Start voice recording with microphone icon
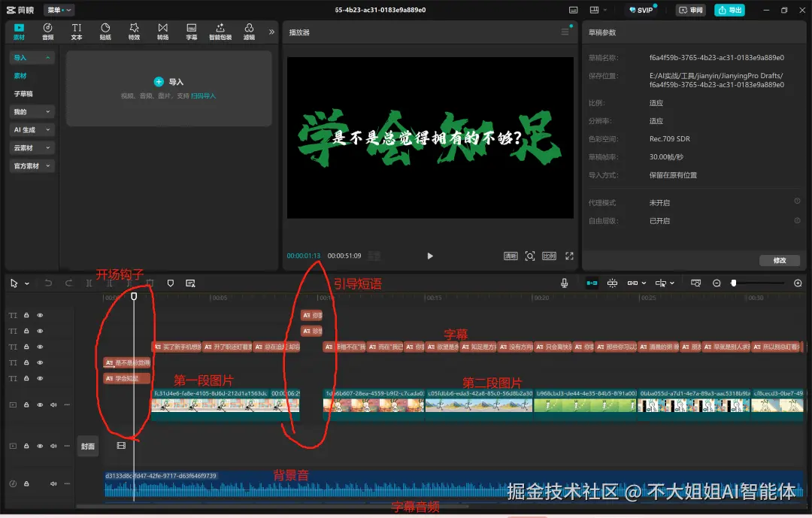 [565, 283]
